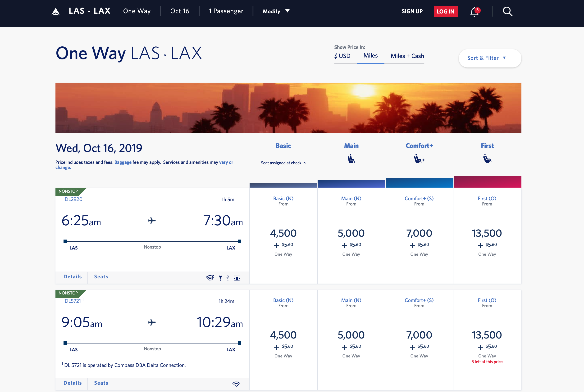Open the Baggage fee link

123,162
